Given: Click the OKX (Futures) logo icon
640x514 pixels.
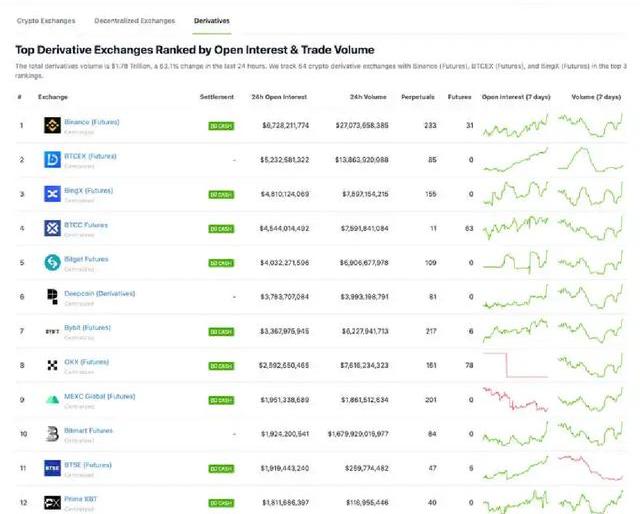Looking at the screenshot, I should 52,365.
